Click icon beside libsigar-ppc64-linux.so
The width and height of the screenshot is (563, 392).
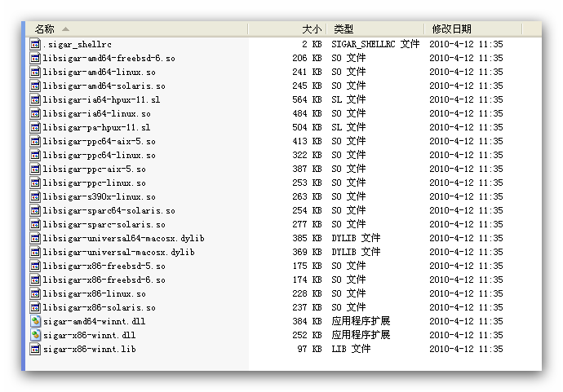(35, 156)
